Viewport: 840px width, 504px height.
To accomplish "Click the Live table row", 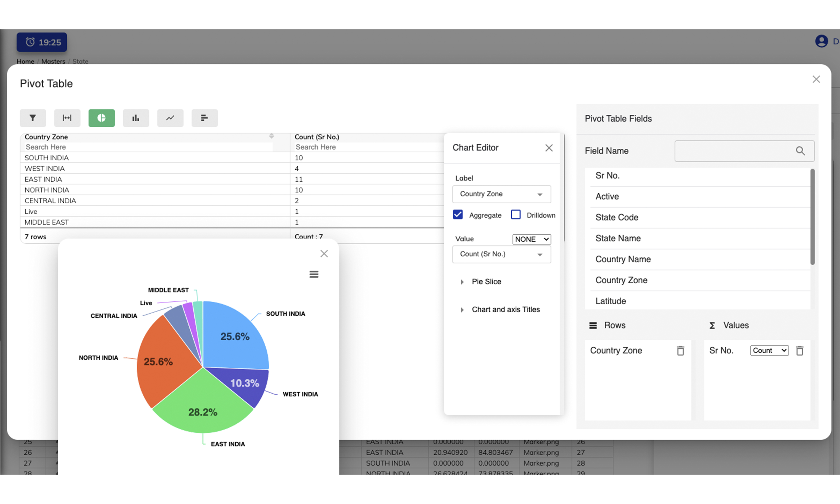I will pyautogui.click(x=232, y=211).
